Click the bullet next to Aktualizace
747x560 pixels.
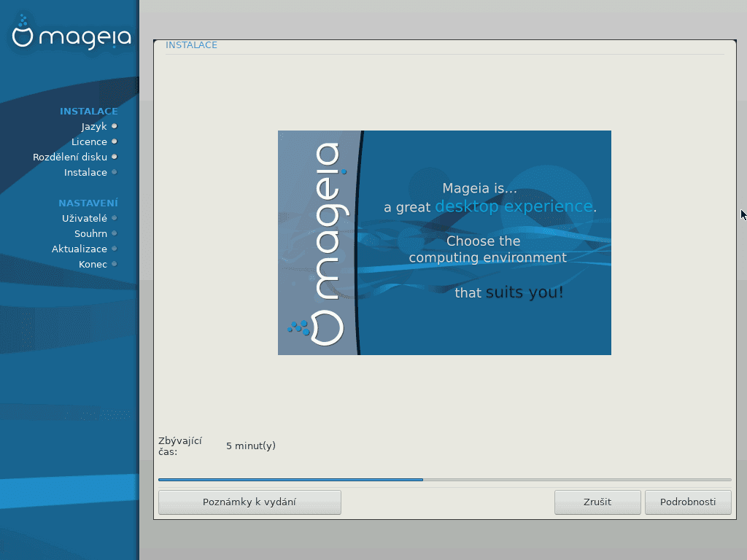click(x=115, y=249)
